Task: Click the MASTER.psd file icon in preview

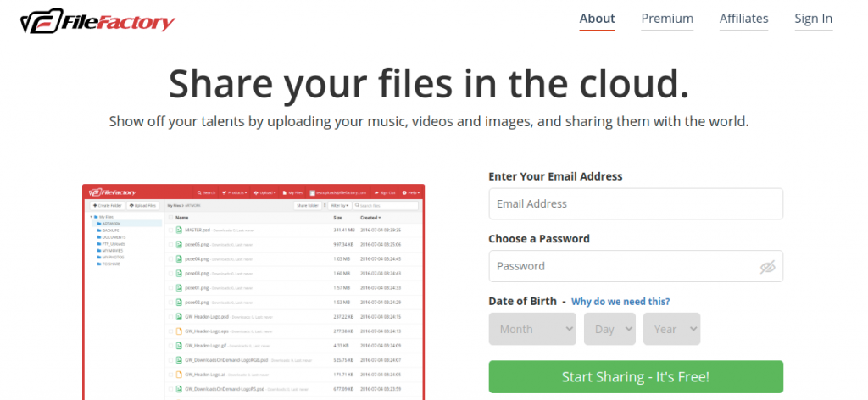Action: tap(179, 230)
